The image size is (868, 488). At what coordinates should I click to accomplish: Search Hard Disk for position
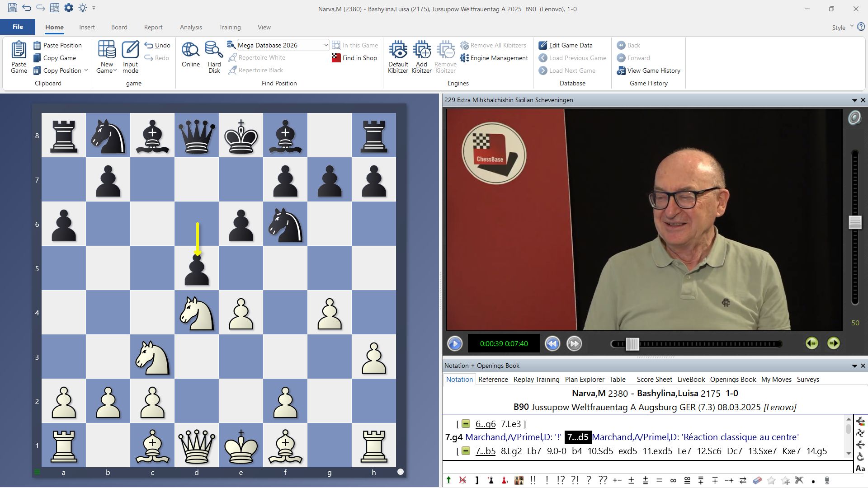click(x=214, y=50)
